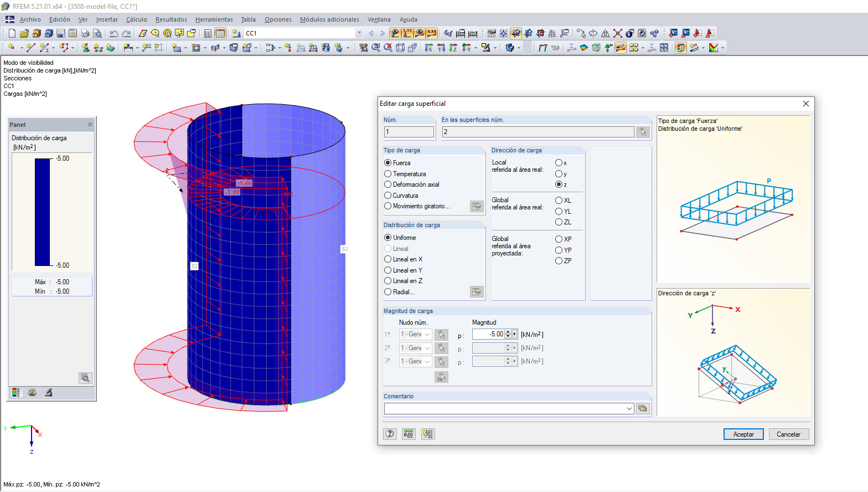The height and width of the screenshot is (492, 868).
Task: Click the Save floppy disk icon
Action: [x=61, y=33]
